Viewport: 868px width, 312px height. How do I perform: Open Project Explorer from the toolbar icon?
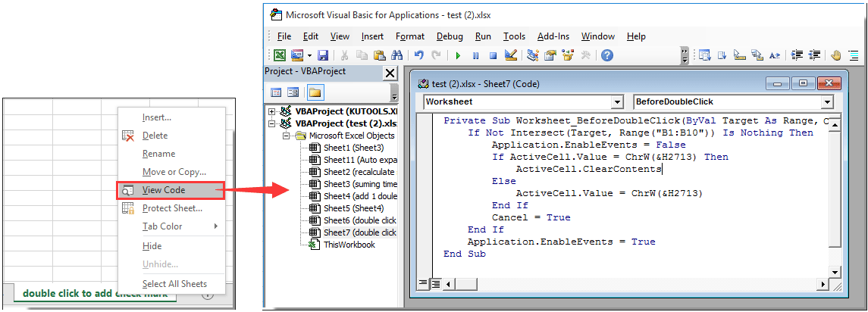[533, 55]
